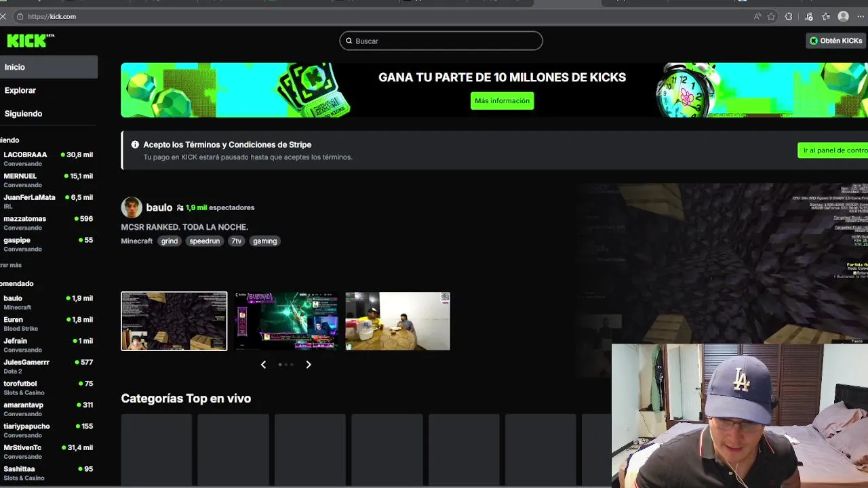
Task: Open LACOBRAAA channel in sidebar
Action: click(49, 159)
